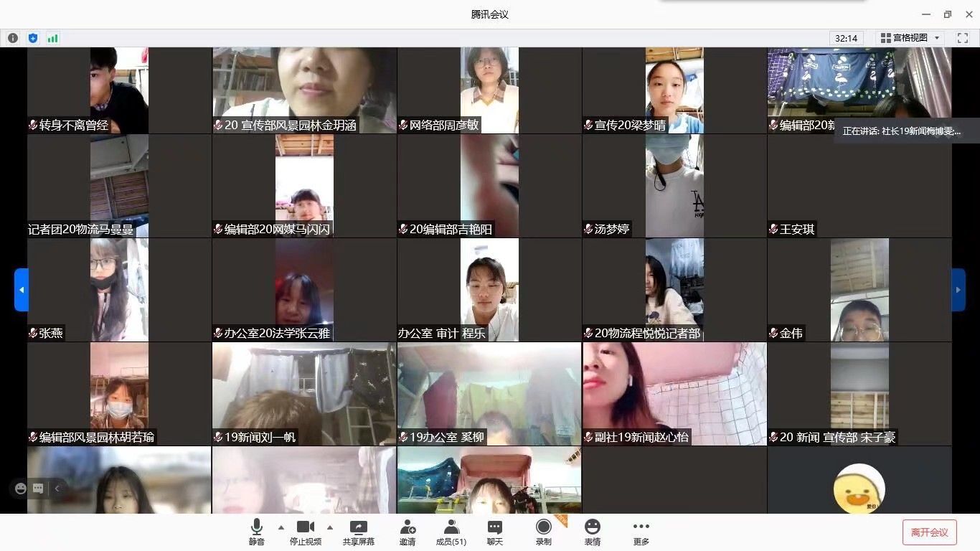This screenshot has height=551, width=980.
Task: Select video tile of 20编辑部吉艳阳
Action: click(489, 186)
